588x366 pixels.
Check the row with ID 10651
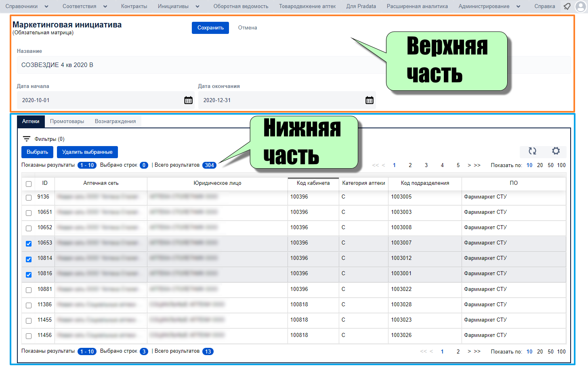pyautogui.click(x=29, y=213)
